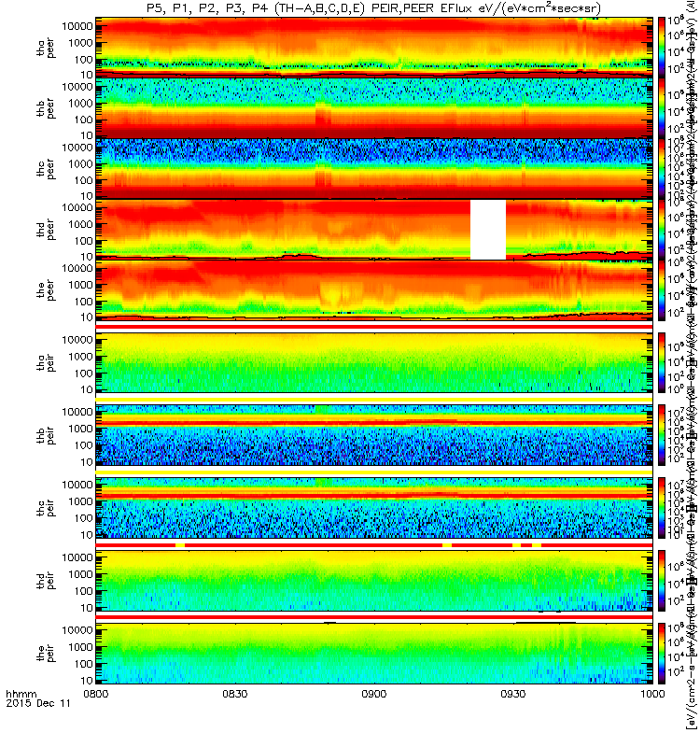This screenshot has width=700, height=747.
Task: Click the 1000 tick label of thc peer
Action: click(x=80, y=164)
